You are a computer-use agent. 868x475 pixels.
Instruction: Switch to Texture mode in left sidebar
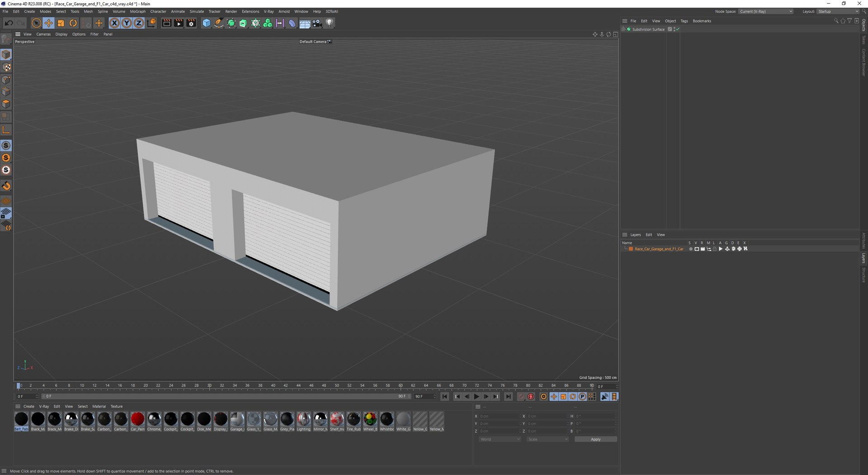[6, 67]
